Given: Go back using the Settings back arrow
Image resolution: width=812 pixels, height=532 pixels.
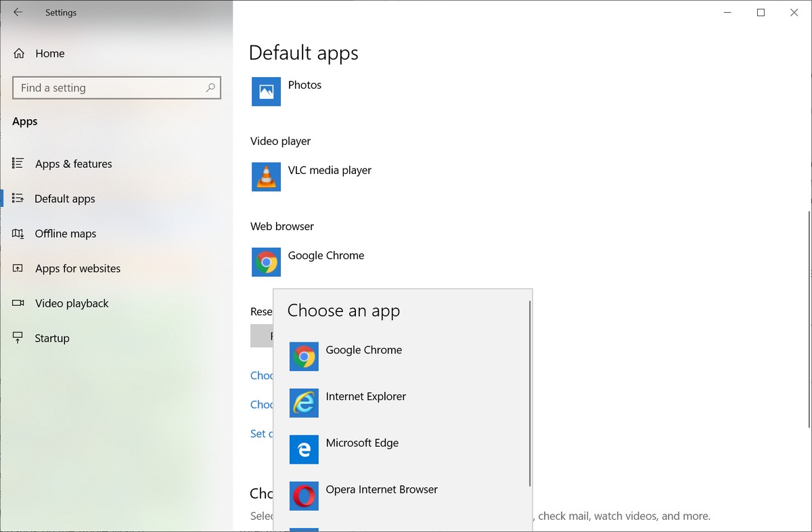Looking at the screenshot, I should coord(18,12).
